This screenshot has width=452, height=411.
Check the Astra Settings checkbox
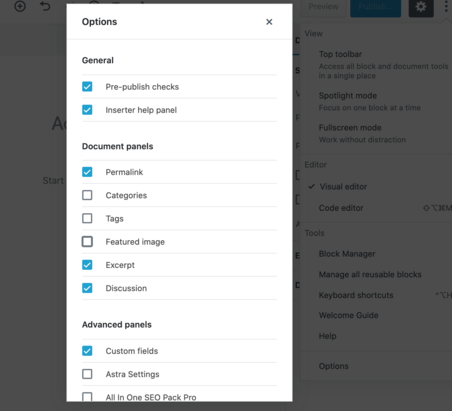[x=87, y=374]
